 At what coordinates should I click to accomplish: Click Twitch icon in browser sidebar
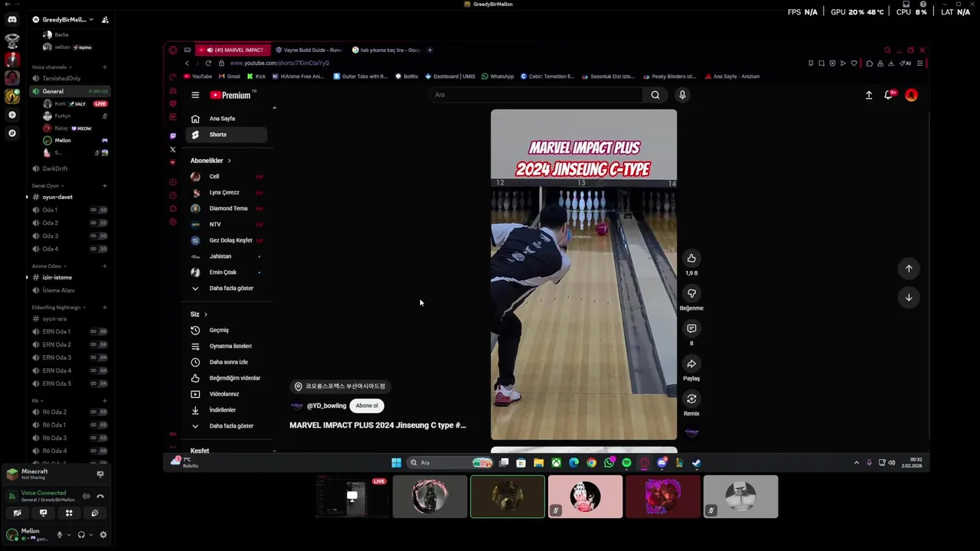click(x=173, y=135)
